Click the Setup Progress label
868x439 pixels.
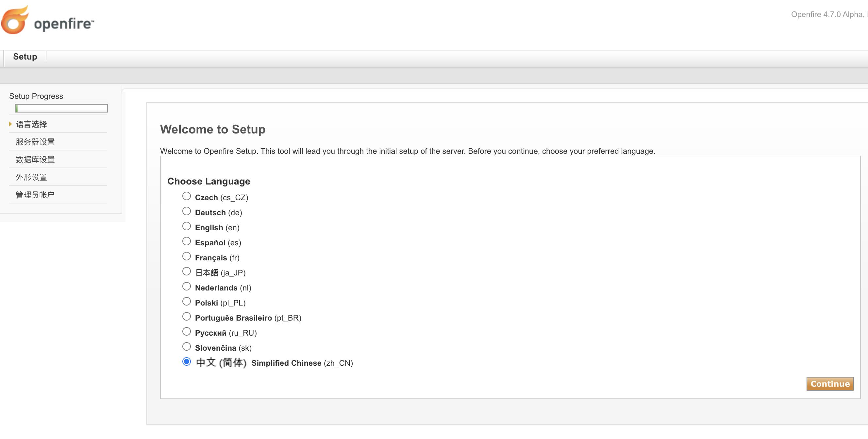pyautogui.click(x=36, y=96)
